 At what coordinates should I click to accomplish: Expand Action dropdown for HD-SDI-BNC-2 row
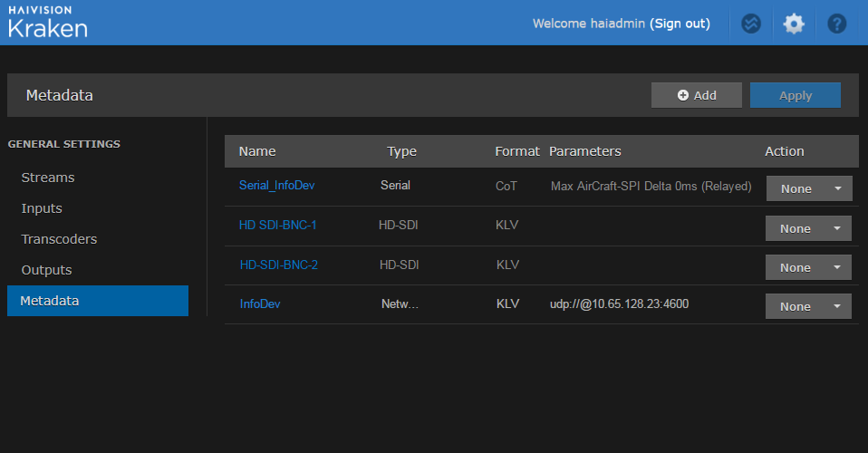coord(808,267)
